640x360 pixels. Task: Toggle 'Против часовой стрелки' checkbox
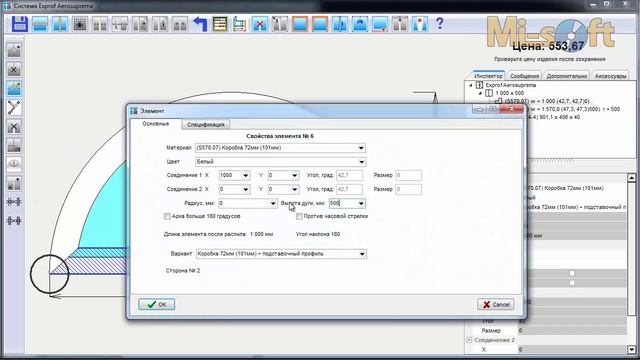(299, 216)
